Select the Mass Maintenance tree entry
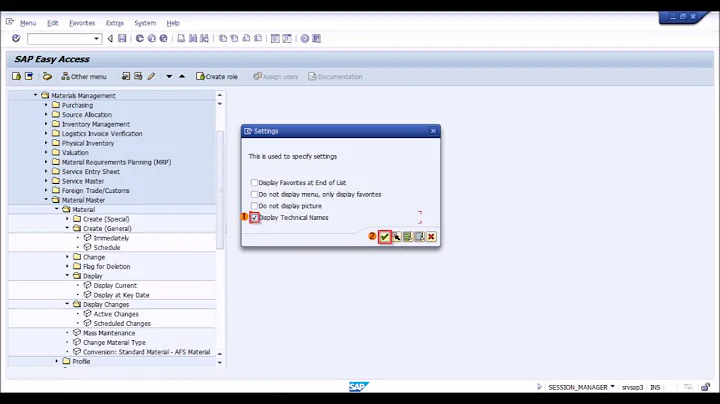 click(109, 333)
